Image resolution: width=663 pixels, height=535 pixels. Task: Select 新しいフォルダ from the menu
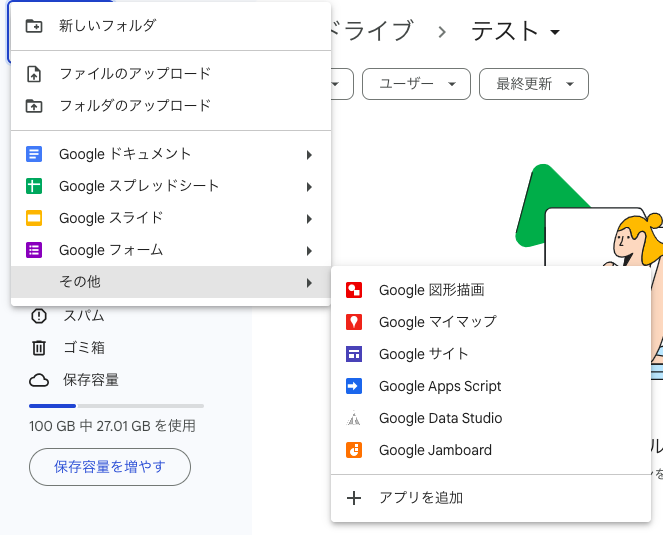tap(171, 26)
